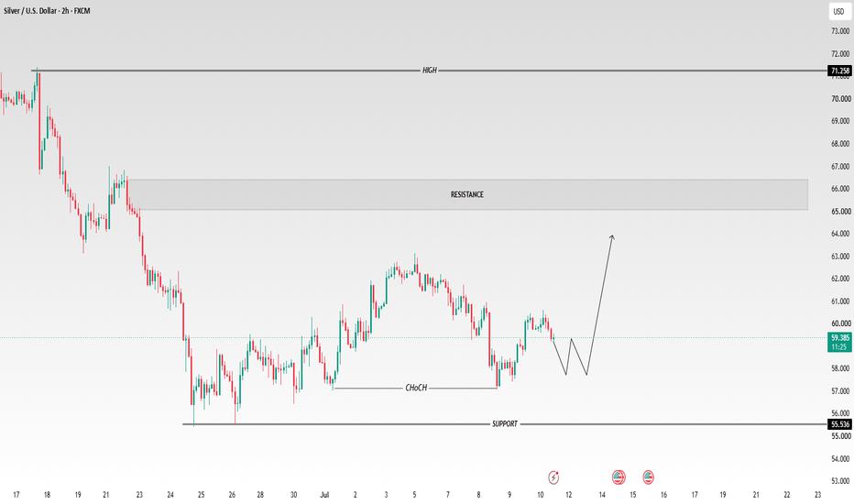Click the 14 date label on time axis

point(602,495)
